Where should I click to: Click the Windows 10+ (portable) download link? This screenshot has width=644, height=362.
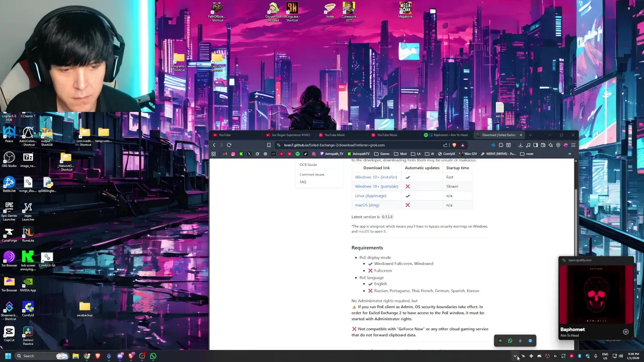pyautogui.click(x=376, y=187)
